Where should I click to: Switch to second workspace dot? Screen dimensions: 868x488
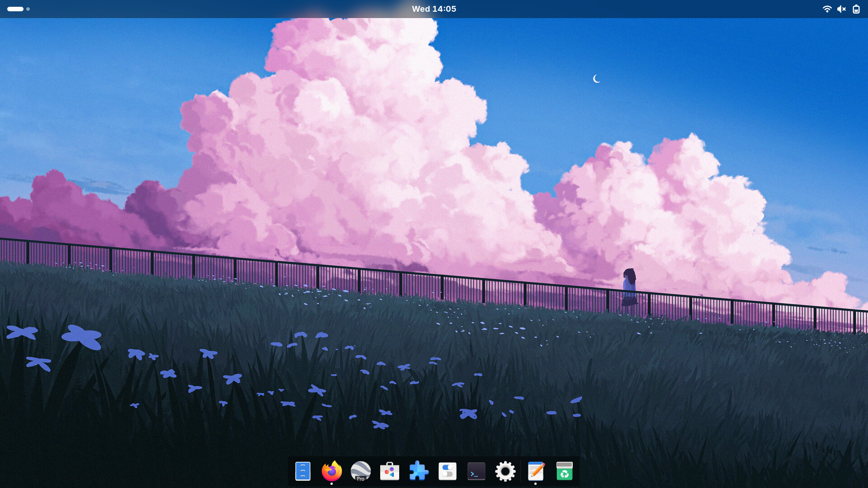(28, 9)
